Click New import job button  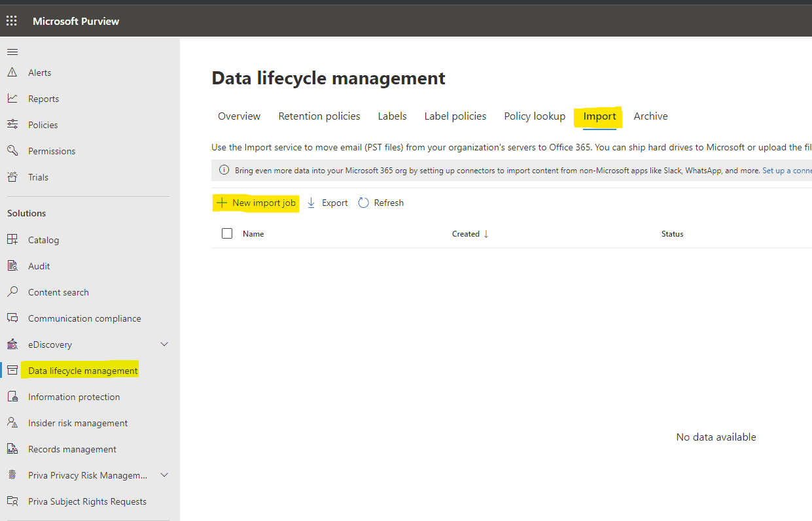256,203
